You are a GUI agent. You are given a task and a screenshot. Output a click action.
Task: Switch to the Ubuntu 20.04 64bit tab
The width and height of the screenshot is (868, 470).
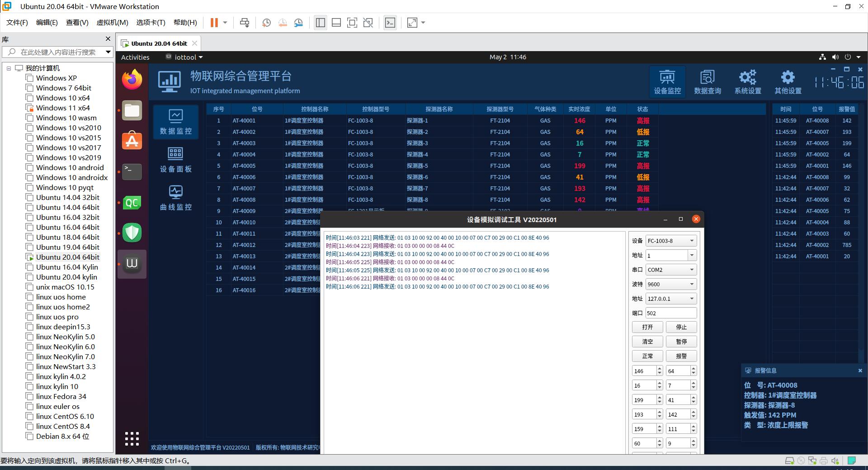coord(159,43)
